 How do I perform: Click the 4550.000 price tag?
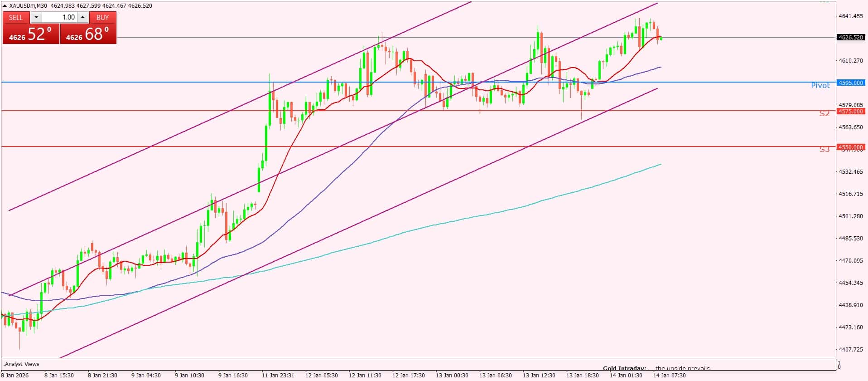pyautogui.click(x=851, y=147)
